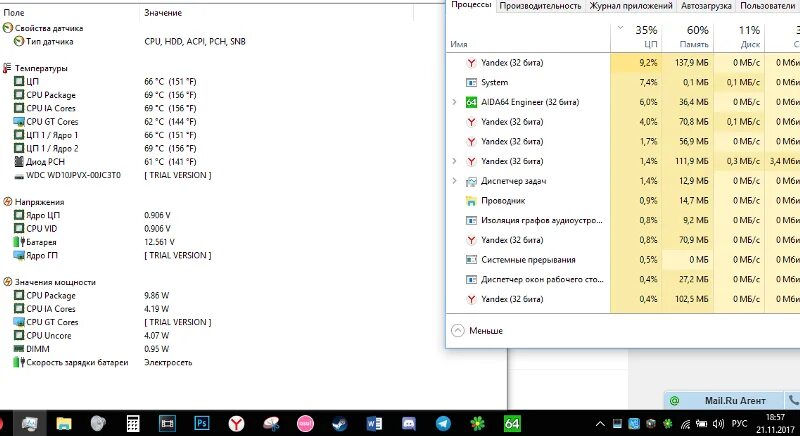Select the Системные прерывания process
Screen dimensions: 800x436
click(528, 260)
